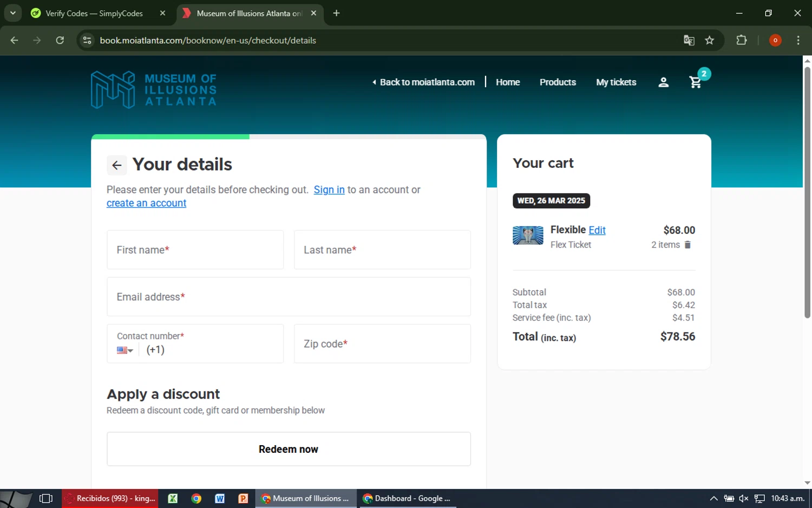Viewport: 812px width, 508px height.
Task: Open the Chrome three-dot menu
Action: click(798, 40)
